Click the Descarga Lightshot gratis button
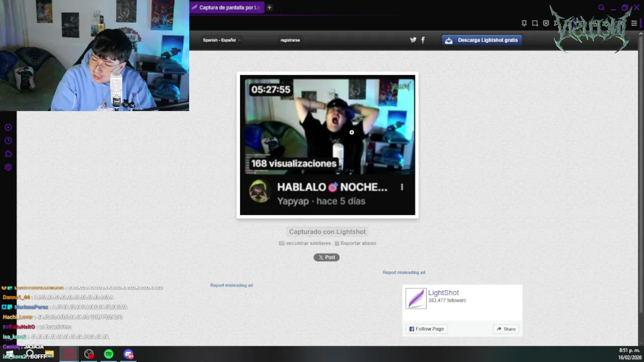The image size is (644, 362). [x=481, y=40]
